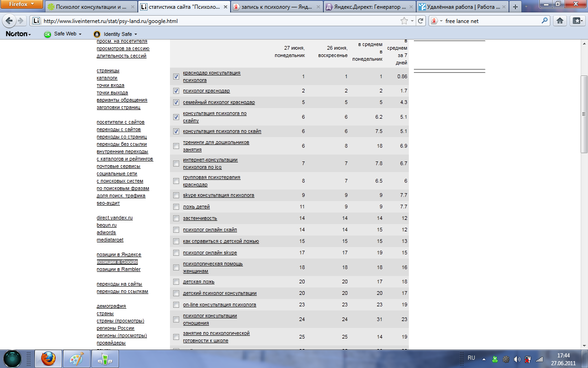588x368 pixels.
Task: Click query link 'как справиться с детской ложью'
Action: tap(221, 241)
